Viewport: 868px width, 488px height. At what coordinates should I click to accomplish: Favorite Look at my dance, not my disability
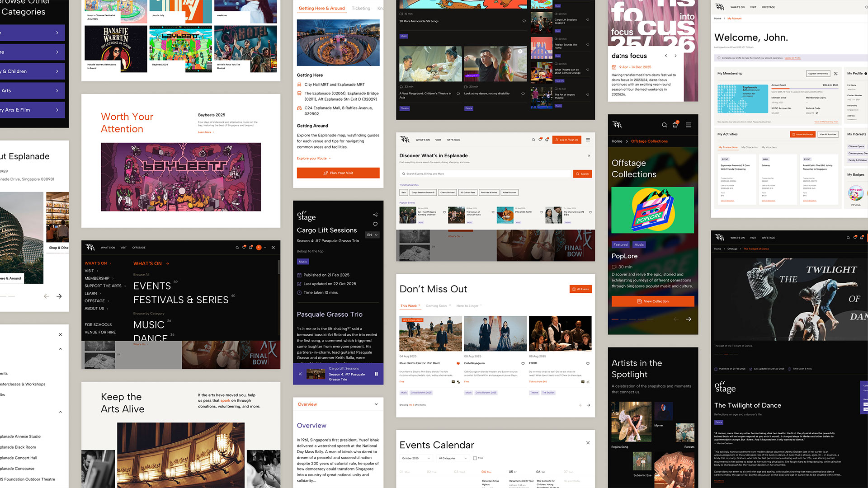click(523, 94)
